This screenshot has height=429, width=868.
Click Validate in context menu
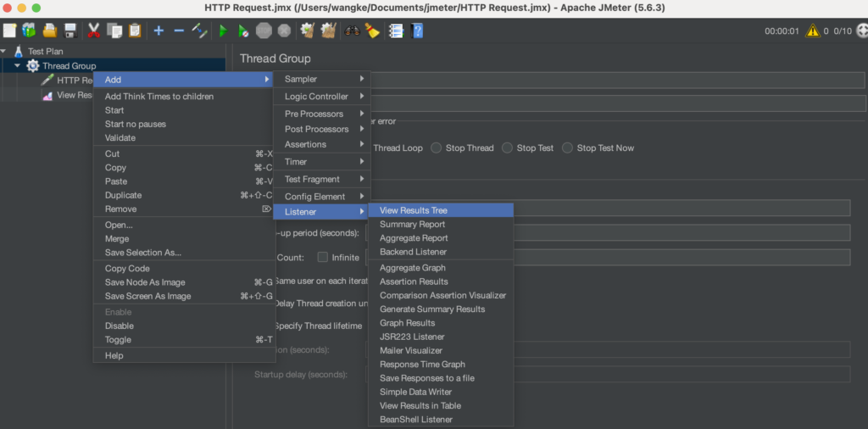point(184,138)
